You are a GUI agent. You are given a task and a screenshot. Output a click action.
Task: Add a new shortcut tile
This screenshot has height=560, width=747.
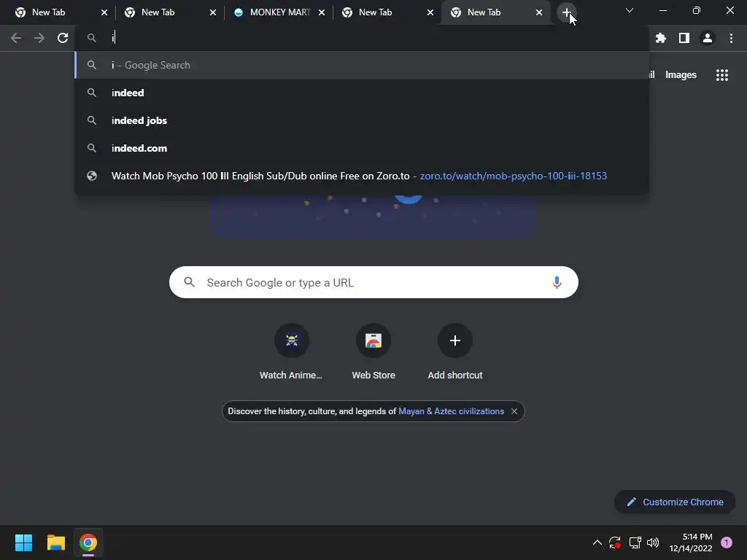(x=455, y=352)
